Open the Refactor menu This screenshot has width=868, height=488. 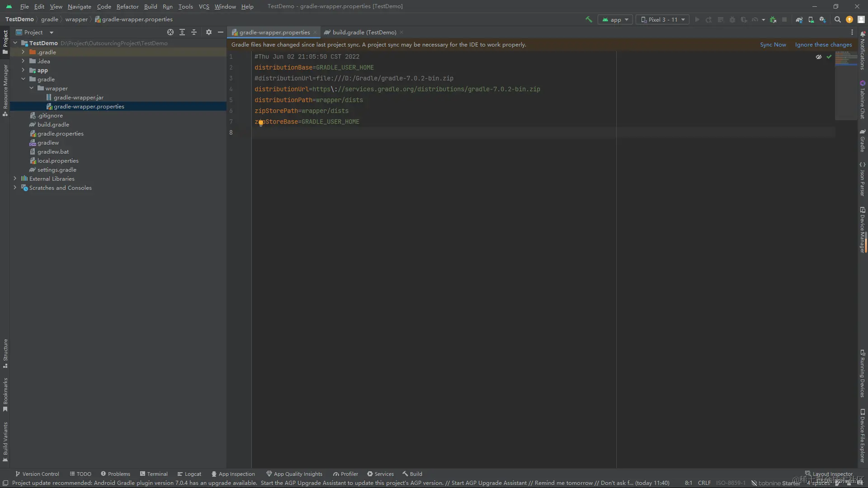[127, 6]
